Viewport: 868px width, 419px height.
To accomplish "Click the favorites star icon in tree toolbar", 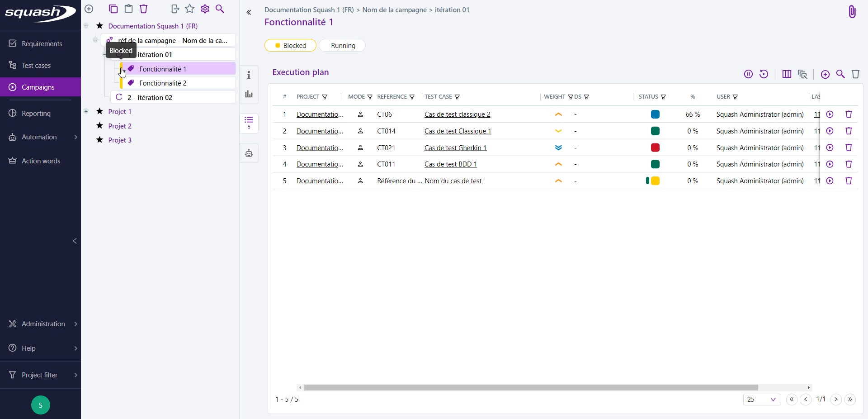I will 190,9.
